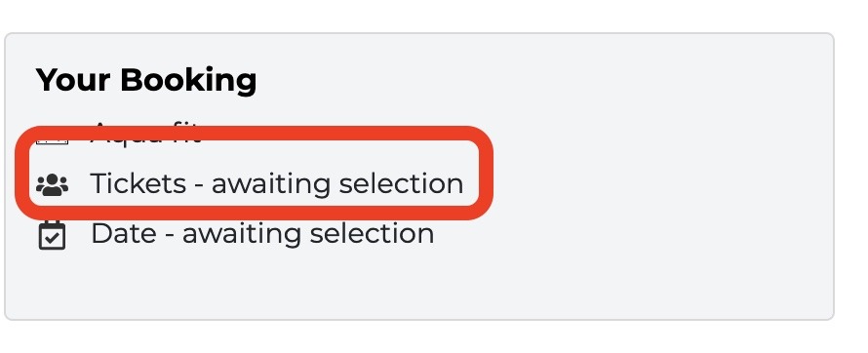868x353 pixels.
Task: Click the partially covered Aqua fit label
Action: click(x=145, y=133)
